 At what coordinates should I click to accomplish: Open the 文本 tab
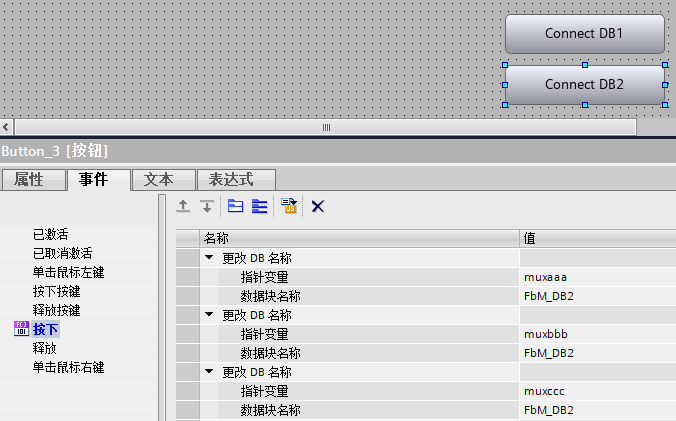coord(158,180)
